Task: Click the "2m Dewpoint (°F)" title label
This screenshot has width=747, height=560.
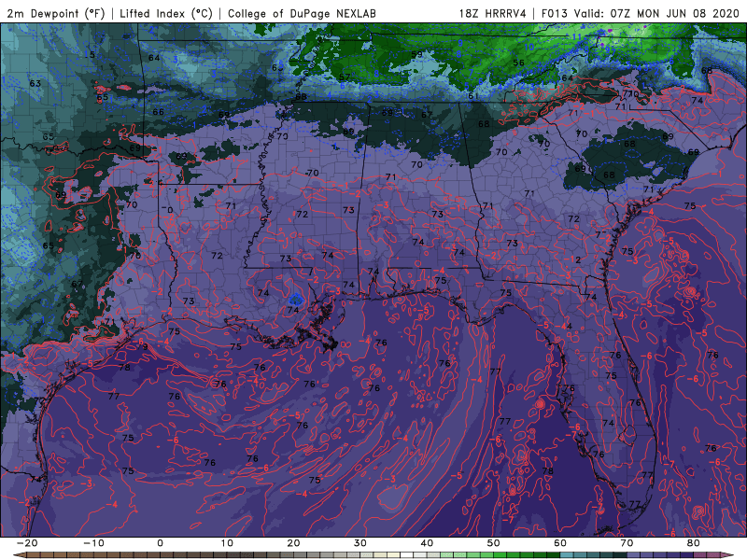Action: click(56, 13)
